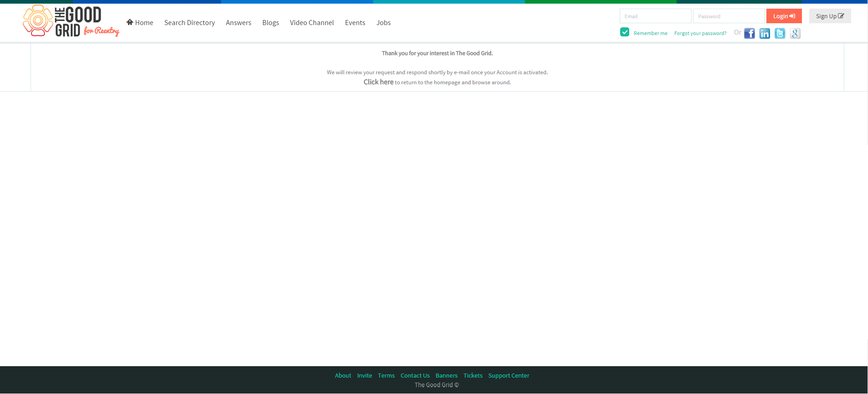Click the orange Login button
868x394 pixels.
pyautogui.click(x=784, y=16)
